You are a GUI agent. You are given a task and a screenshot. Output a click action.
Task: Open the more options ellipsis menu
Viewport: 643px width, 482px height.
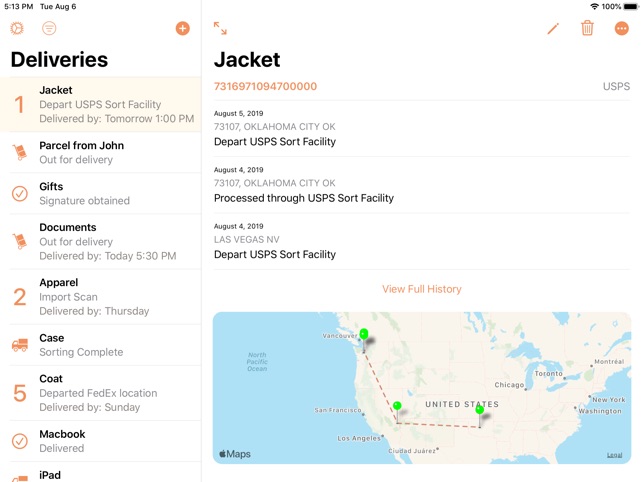point(622,28)
